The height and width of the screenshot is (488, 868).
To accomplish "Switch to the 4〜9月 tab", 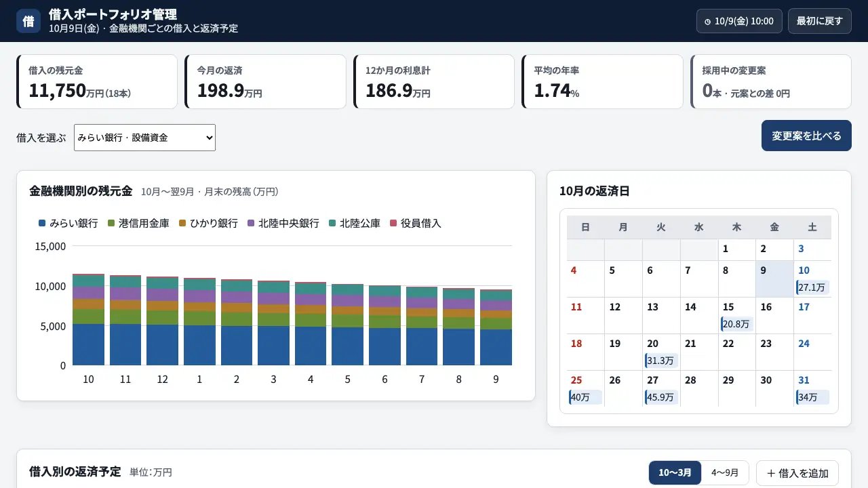I will pos(724,473).
